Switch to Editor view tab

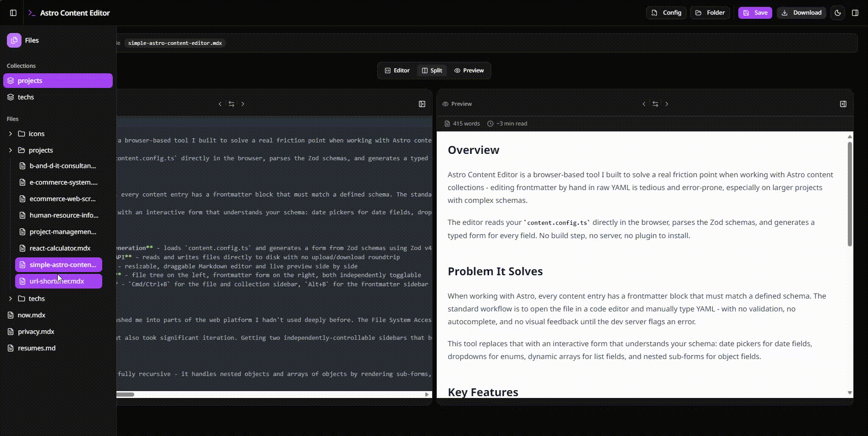(x=397, y=71)
